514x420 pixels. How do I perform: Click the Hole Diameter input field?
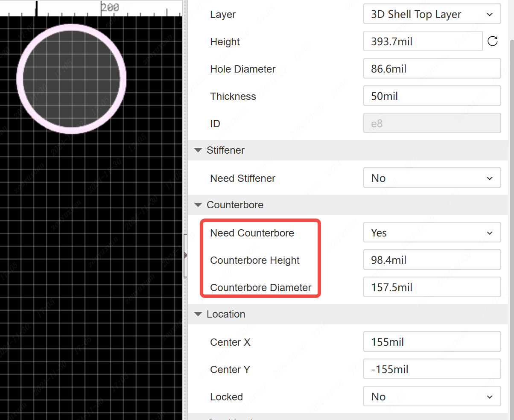(x=432, y=69)
